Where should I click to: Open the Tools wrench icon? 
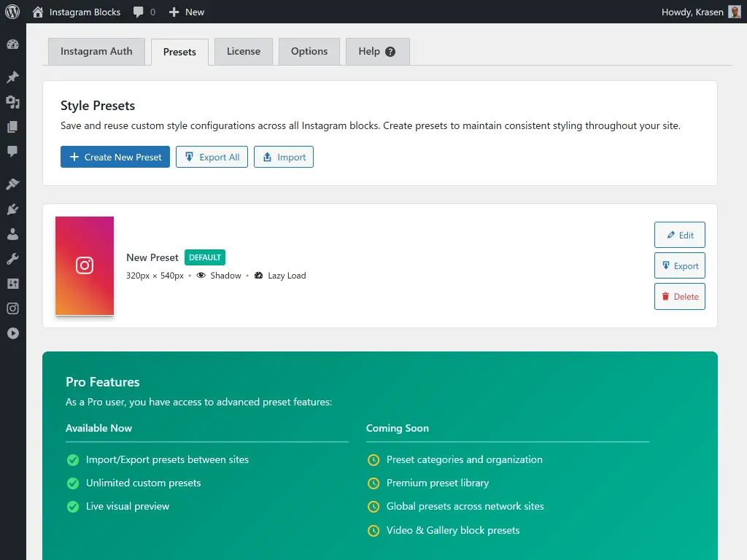coord(12,258)
